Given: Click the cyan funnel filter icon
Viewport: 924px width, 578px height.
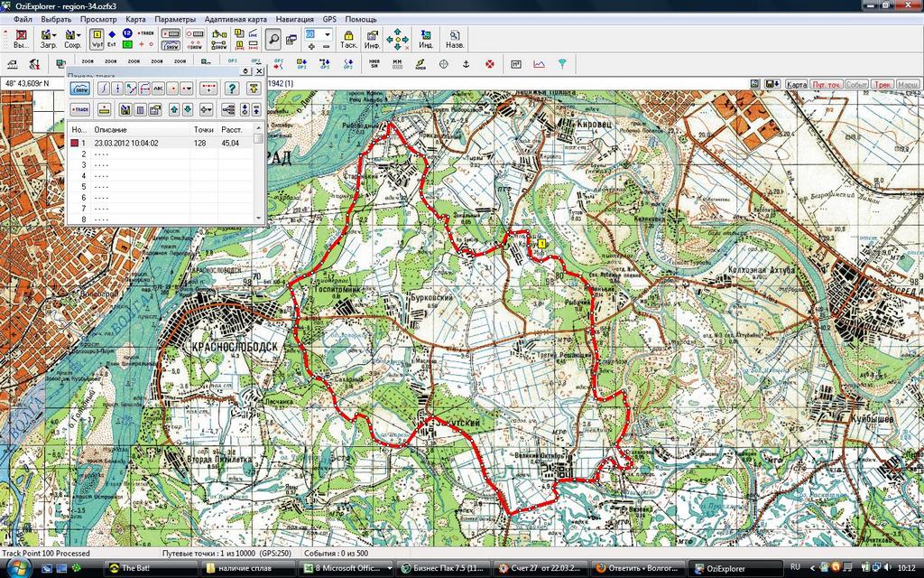Looking at the screenshot, I should (562, 64).
